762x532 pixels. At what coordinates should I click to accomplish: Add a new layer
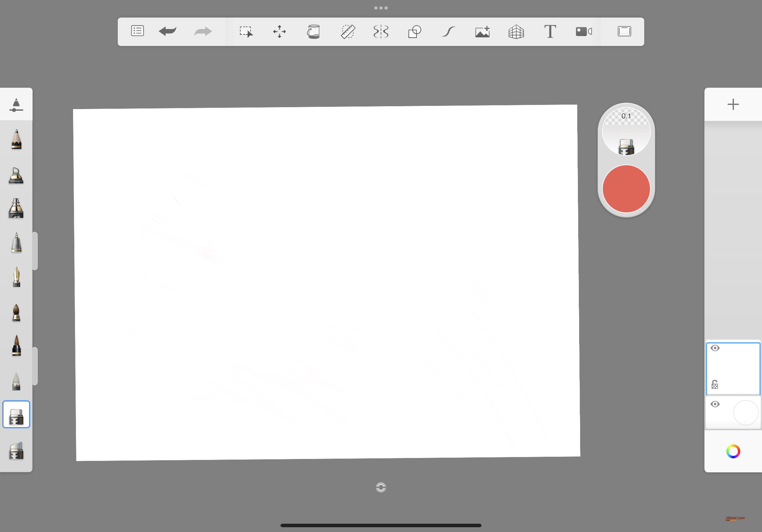click(x=733, y=105)
